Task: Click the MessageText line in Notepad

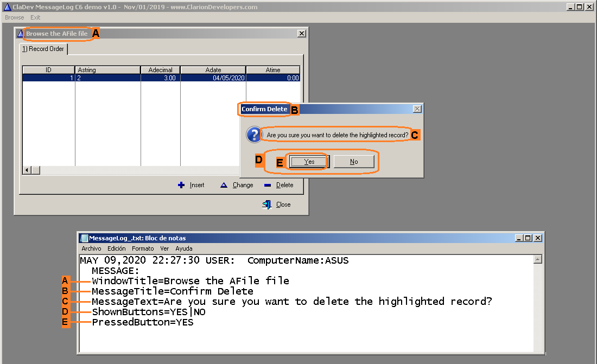Action: tap(292, 302)
